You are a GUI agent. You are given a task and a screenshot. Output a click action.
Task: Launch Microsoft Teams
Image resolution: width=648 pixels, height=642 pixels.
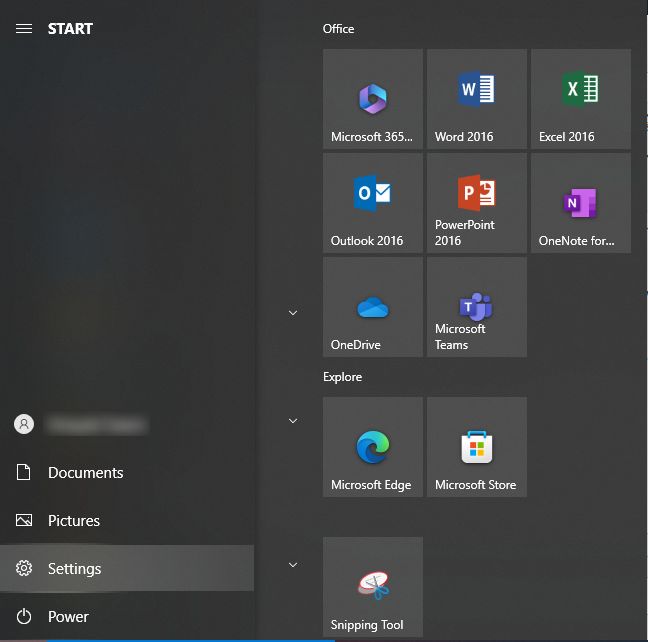pos(476,307)
